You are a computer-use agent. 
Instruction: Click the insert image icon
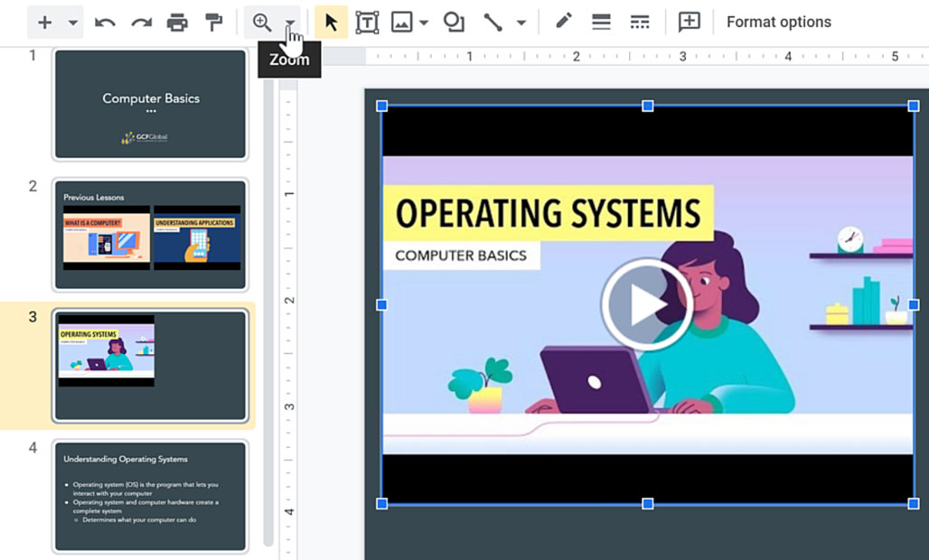[x=402, y=23]
